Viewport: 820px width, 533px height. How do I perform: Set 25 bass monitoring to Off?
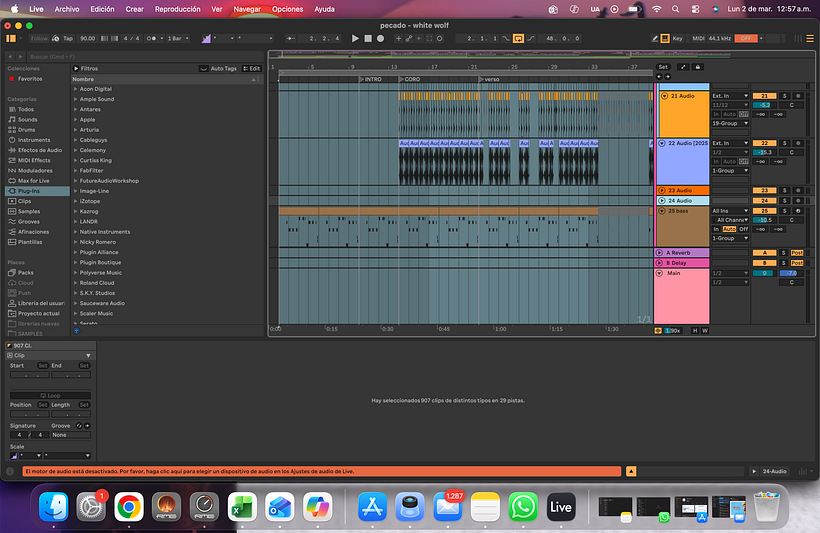tap(744, 229)
